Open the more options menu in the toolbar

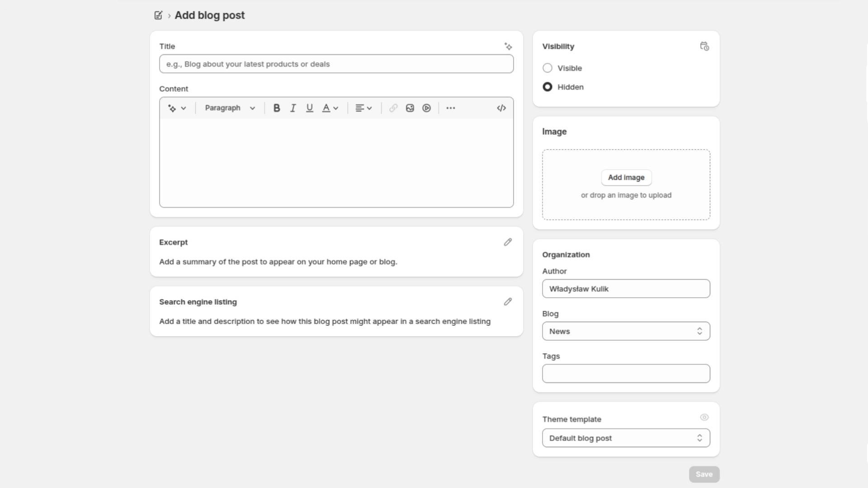tap(450, 108)
